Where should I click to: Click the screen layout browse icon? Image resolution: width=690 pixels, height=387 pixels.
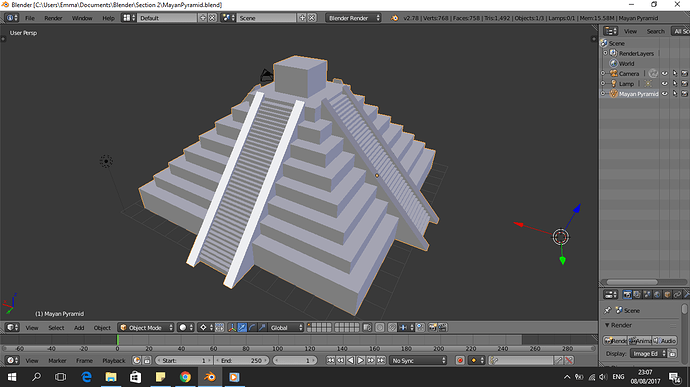[x=129, y=18]
